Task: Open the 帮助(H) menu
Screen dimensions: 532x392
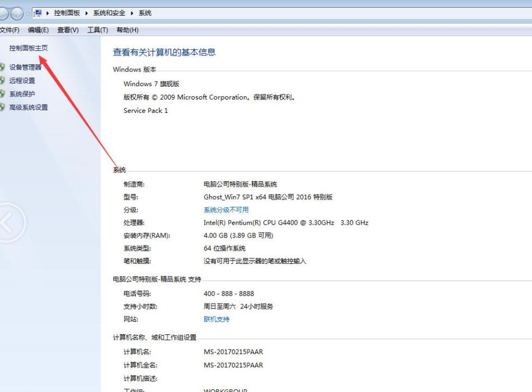Action: coord(128,30)
